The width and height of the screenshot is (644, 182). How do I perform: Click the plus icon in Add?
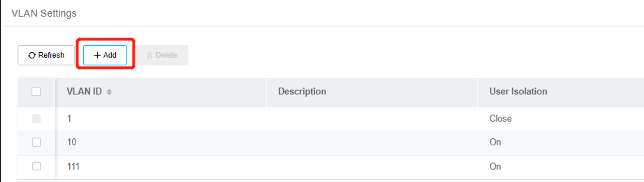pyautogui.click(x=97, y=55)
